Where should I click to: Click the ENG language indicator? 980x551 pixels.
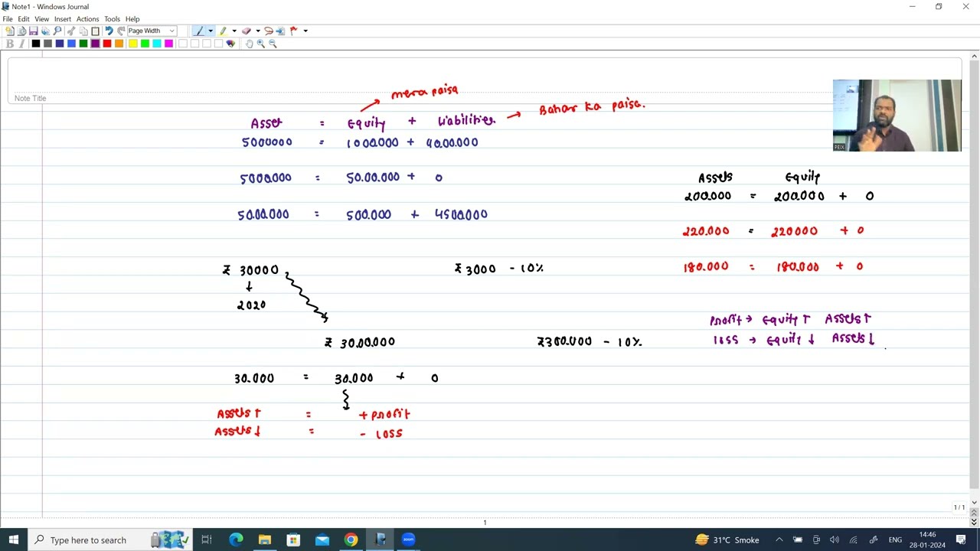tap(895, 540)
